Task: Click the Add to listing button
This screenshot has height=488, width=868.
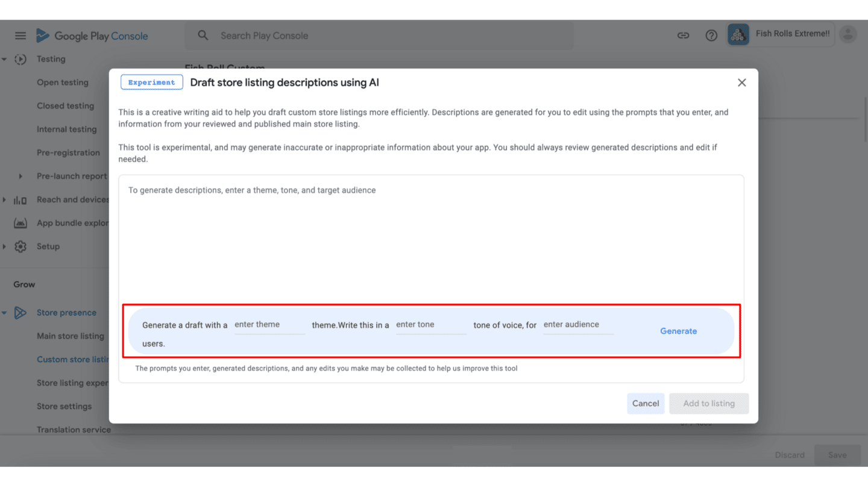Action: tap(709, 404)
